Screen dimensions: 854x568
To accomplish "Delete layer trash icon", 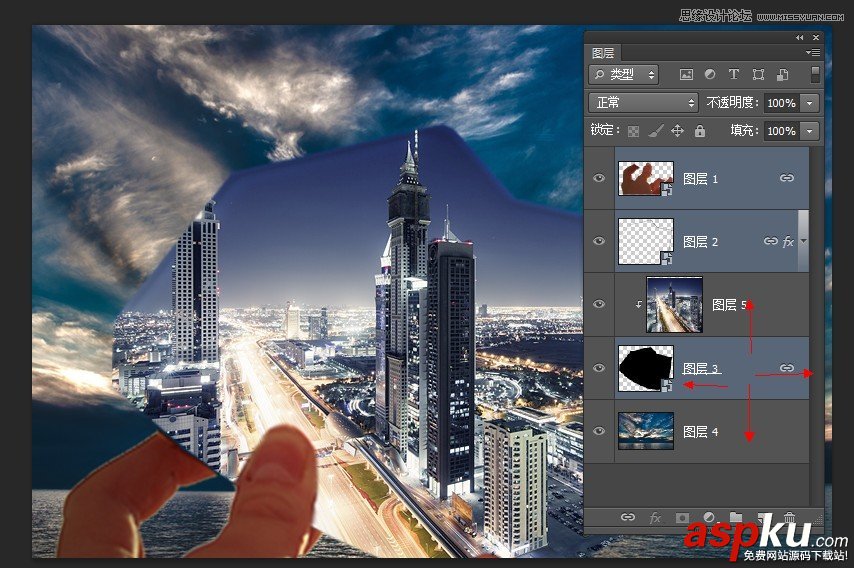I will [x=789, y=516].
